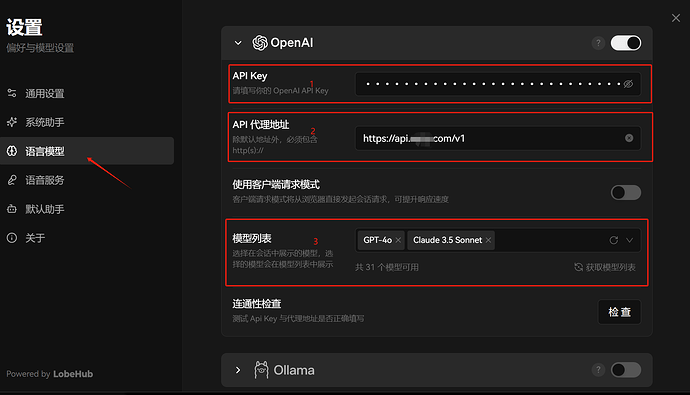Click the 获取模型列表 sync icon
Viewport: 690px width, 395px height.
click(579, 267)
